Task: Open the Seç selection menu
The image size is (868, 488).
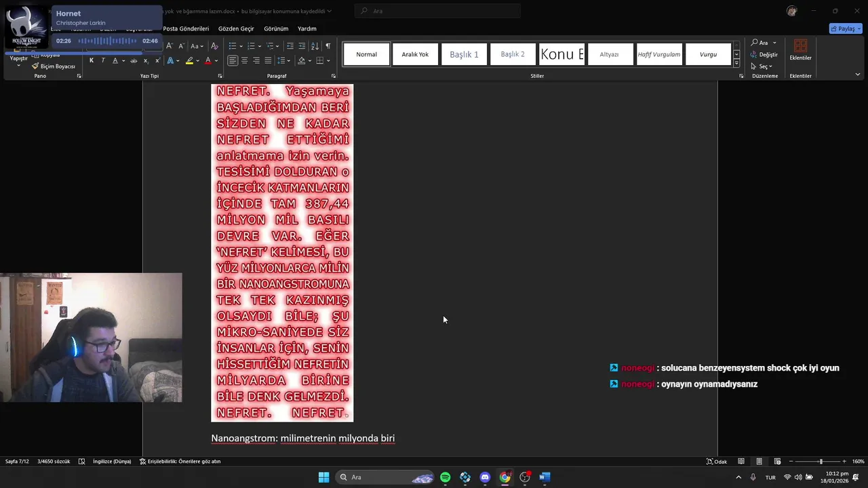Action: click(x=762, y=66)
